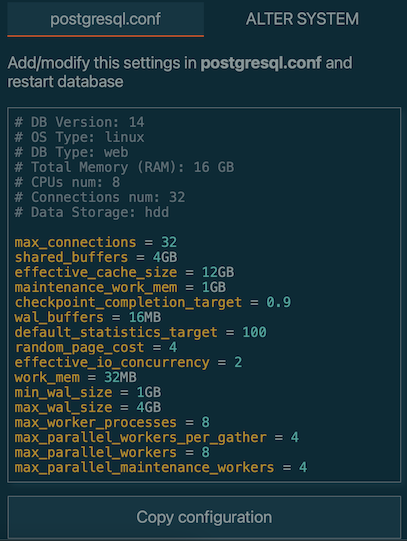407x541 pixels.
Task: Select the '# CPUs num: 8' line
Action: [67, 182]
